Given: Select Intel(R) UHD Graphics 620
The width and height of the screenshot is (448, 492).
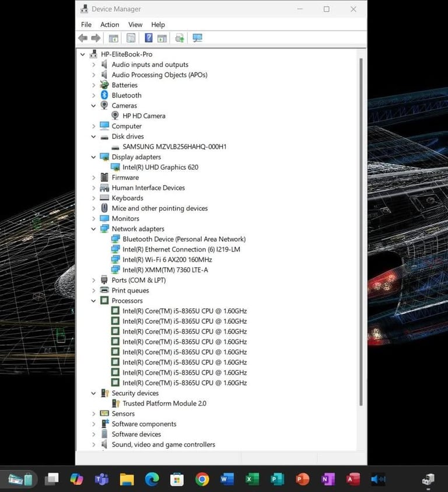Looking at the screenshot, I should 160,168.
